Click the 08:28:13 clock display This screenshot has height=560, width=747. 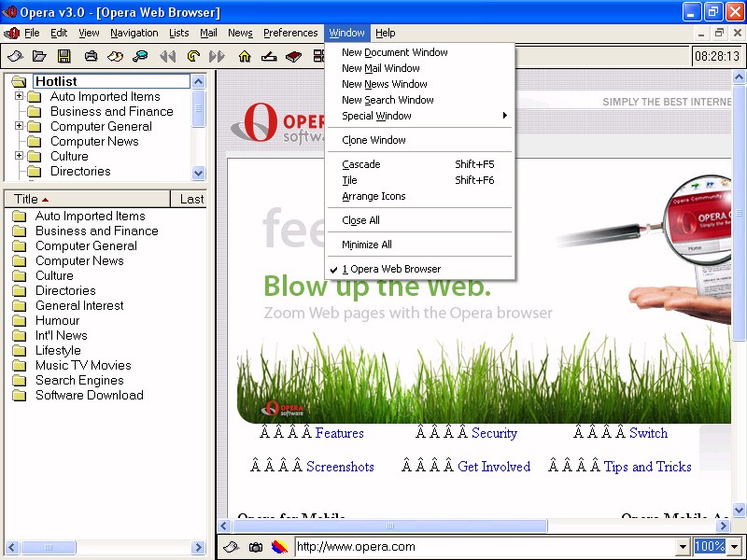coord(717,56)
